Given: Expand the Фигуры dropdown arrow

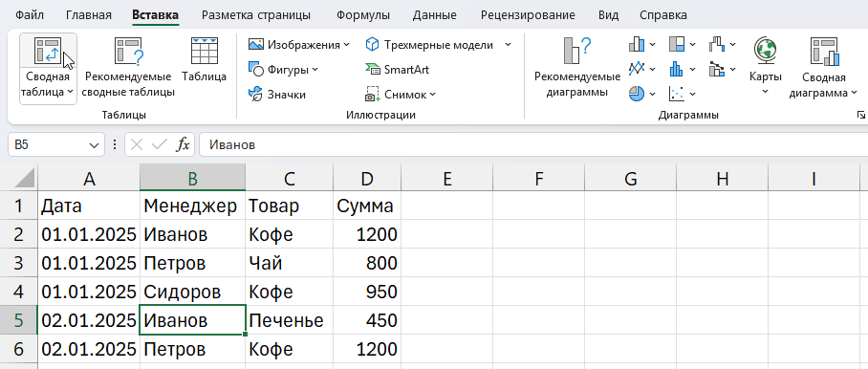Looking at the screenshot, I should click(315, 70).
